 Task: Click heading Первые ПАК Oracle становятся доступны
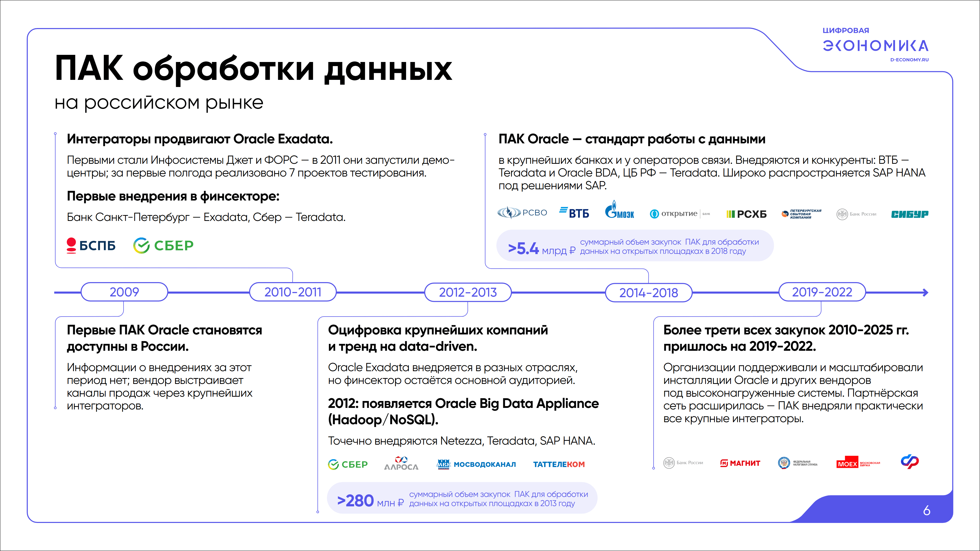(164, 338)
